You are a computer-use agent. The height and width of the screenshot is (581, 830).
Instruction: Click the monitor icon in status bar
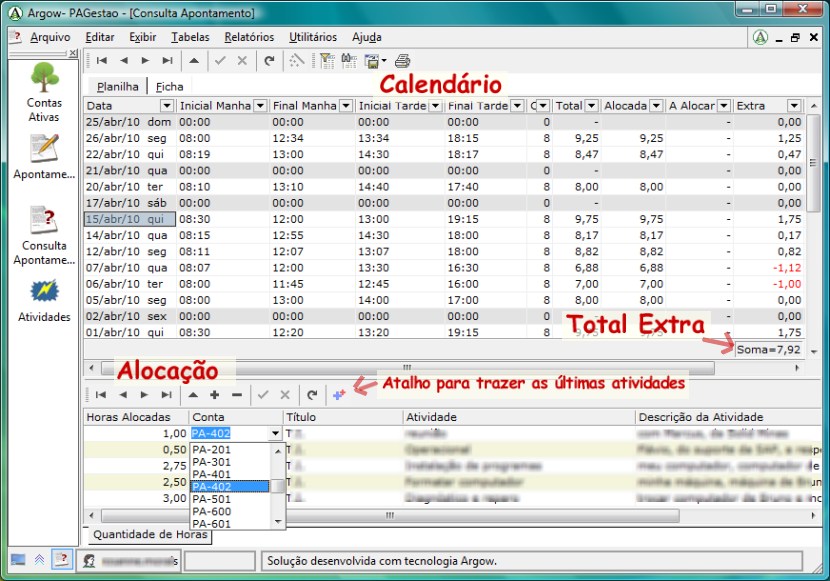[x=18, y=559]
